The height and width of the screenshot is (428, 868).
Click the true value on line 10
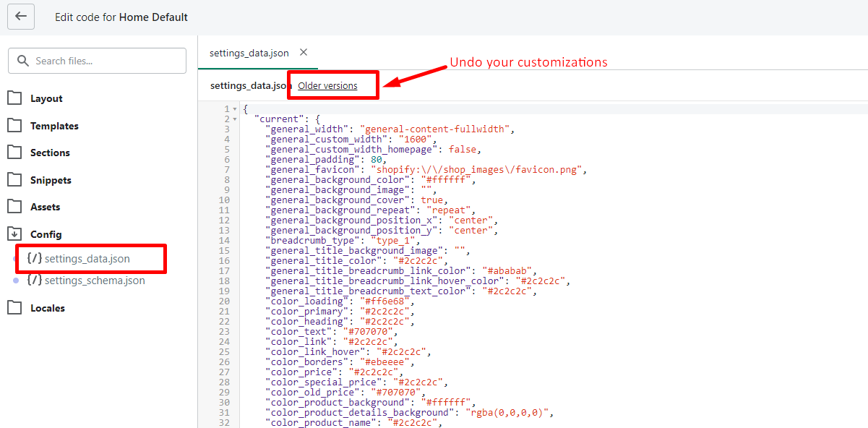tap(433, 200)
